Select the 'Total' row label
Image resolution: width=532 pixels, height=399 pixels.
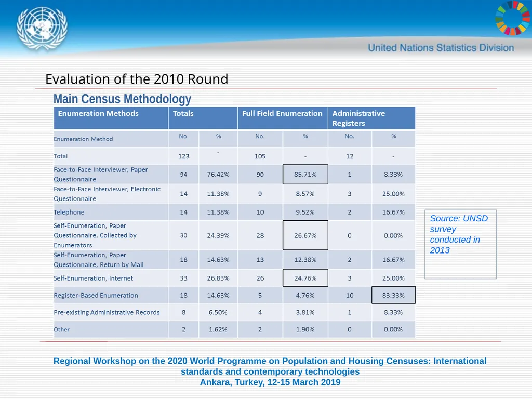coord(60,156)
